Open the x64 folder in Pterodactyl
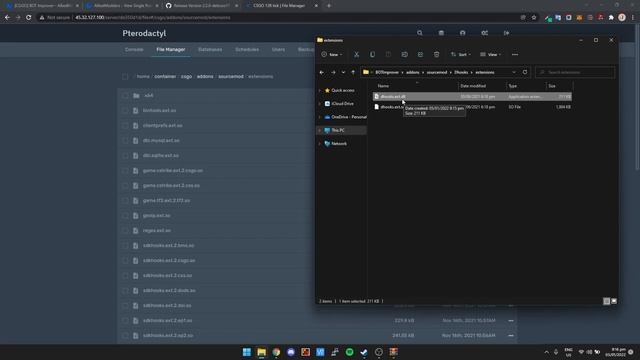 (149, 96)
